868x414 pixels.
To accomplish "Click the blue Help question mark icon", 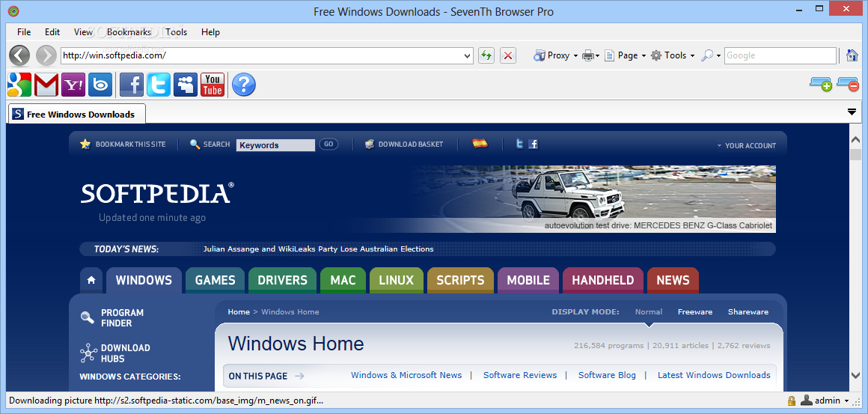I will point(244,85).
